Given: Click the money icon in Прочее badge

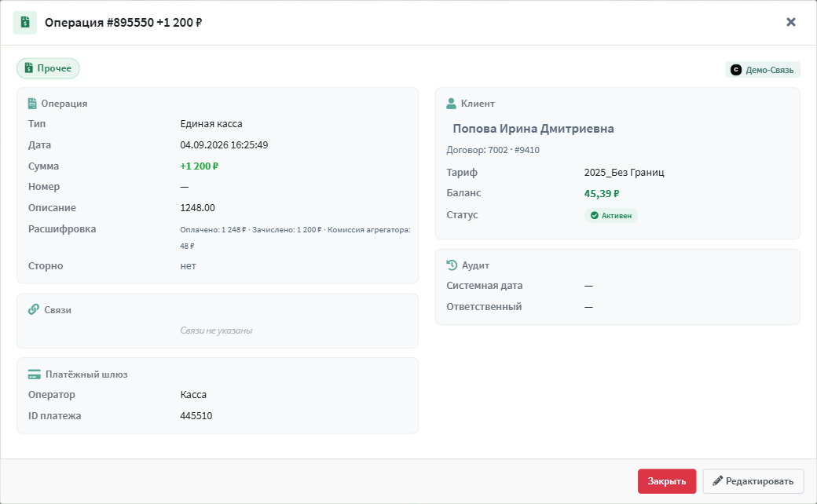Looking at the screenshot, I should tap(28, 68).
